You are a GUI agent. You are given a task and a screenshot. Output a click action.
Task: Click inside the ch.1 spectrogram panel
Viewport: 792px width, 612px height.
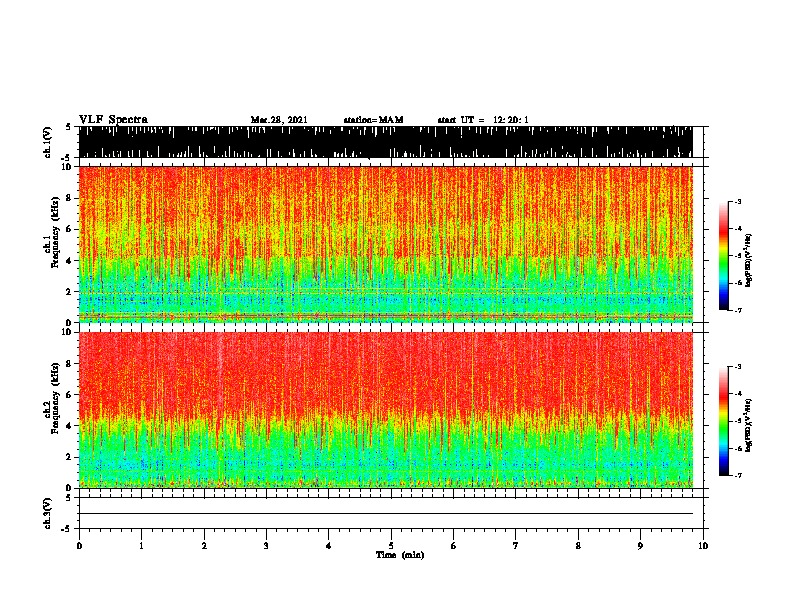pyautogui.click(x=385, y=244)
